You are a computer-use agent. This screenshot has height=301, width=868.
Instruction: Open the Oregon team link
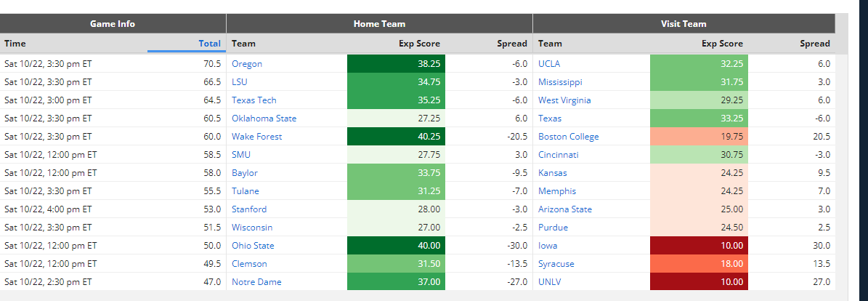(x=247, y=64)
